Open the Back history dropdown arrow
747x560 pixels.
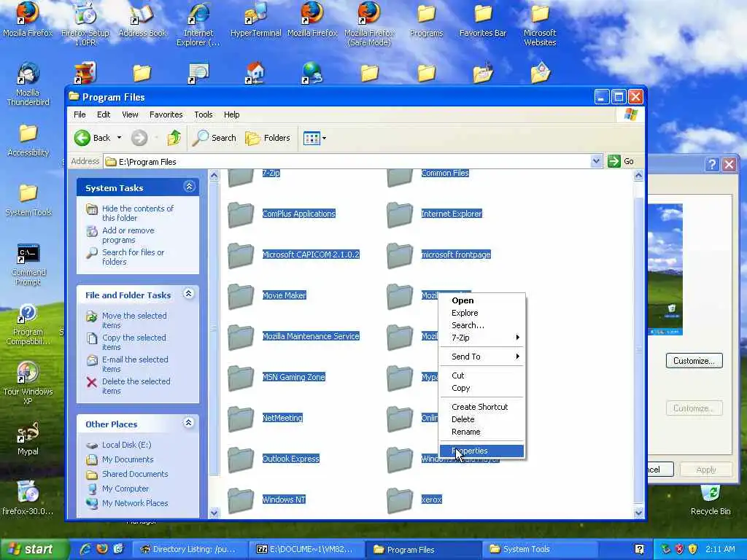tap(119, 138)
